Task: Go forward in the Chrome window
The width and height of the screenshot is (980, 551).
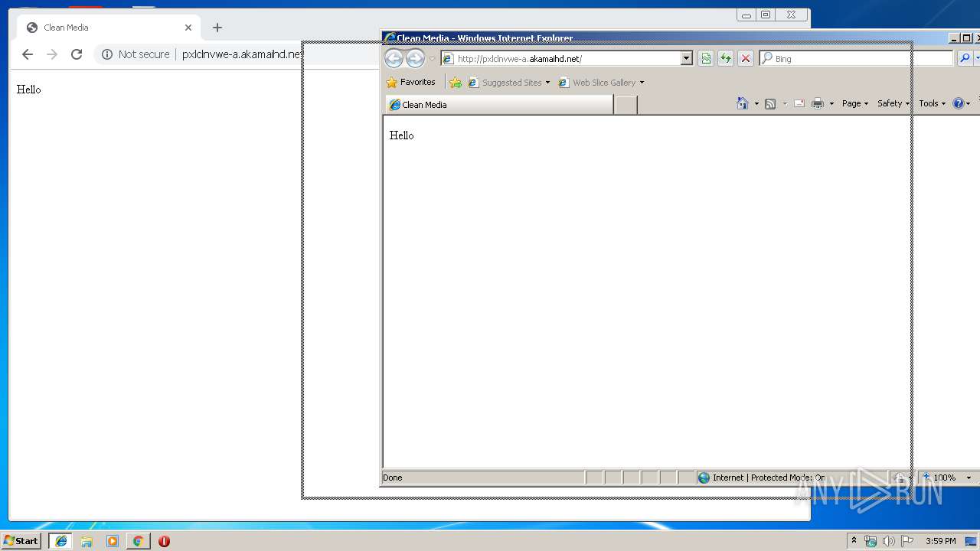Action: (52, 54)
